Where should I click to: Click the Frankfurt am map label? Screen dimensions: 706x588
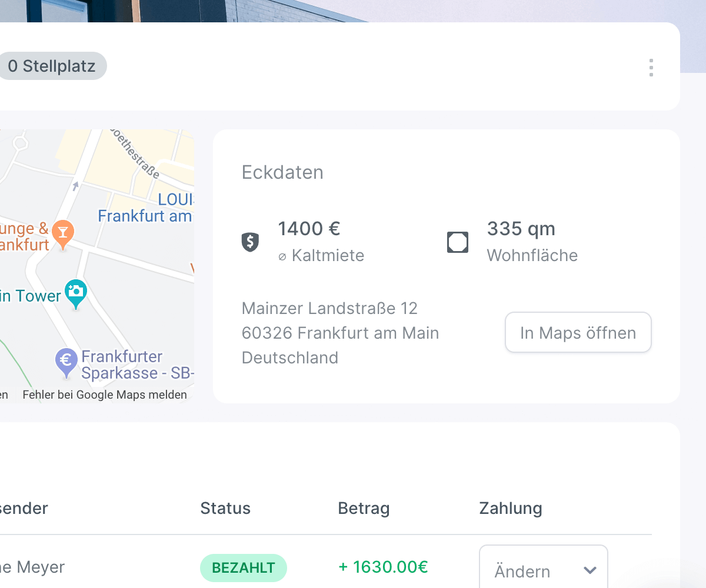[145, 216]
